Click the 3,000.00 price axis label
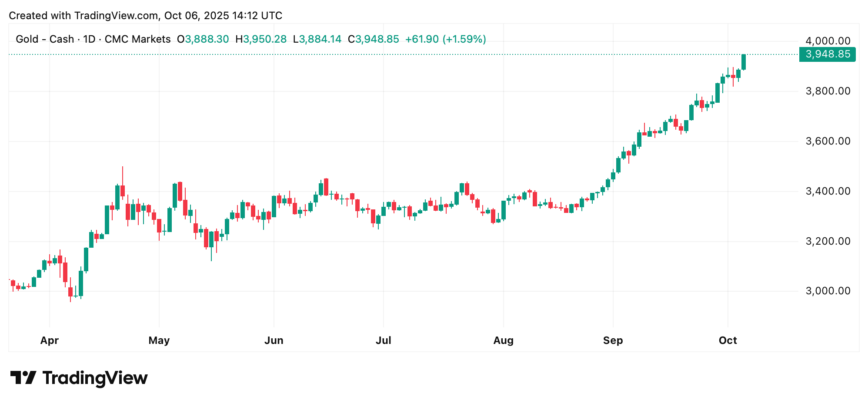This screenshot has height=404, width=868. pos(828,291)
